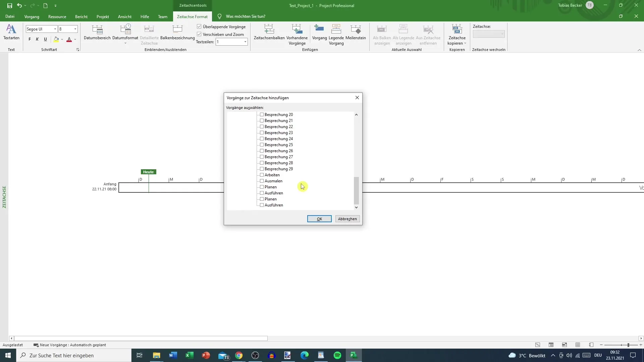Expand the fill color dropdown arrow
This screenshot has height=362, width=644.
tap(62, 39)
